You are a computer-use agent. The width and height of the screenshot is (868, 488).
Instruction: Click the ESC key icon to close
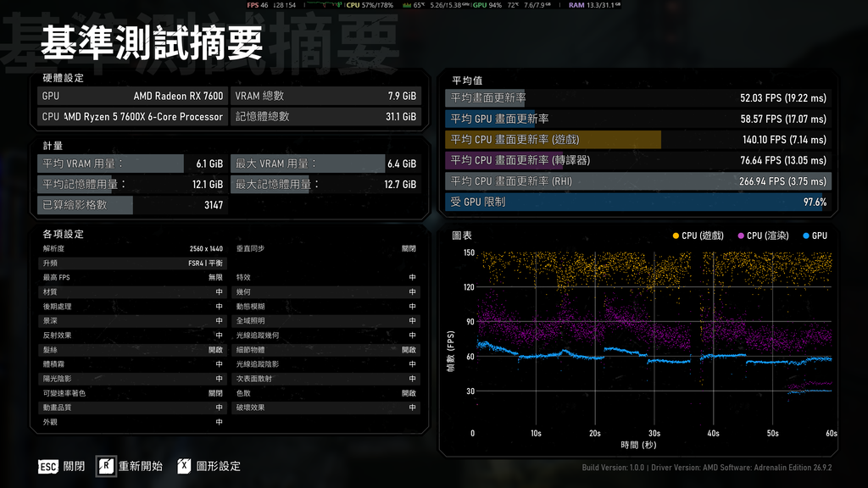point(47,467)
